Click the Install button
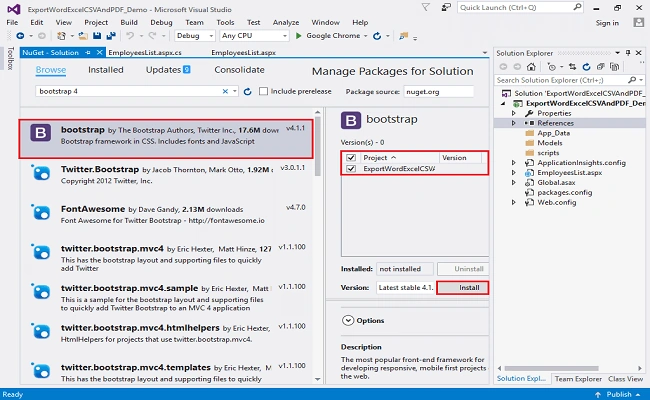Viewport: 650px width, 400px height. pos(463,288)
